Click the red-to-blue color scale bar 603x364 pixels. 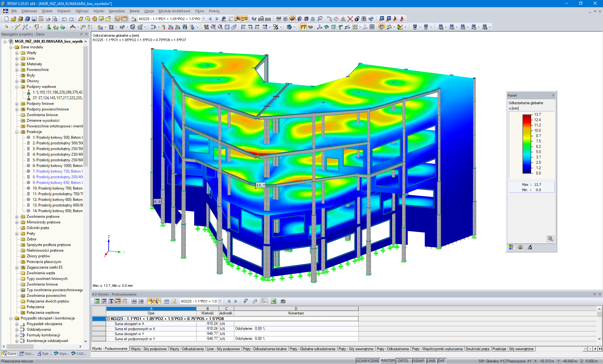pos(527,144)
